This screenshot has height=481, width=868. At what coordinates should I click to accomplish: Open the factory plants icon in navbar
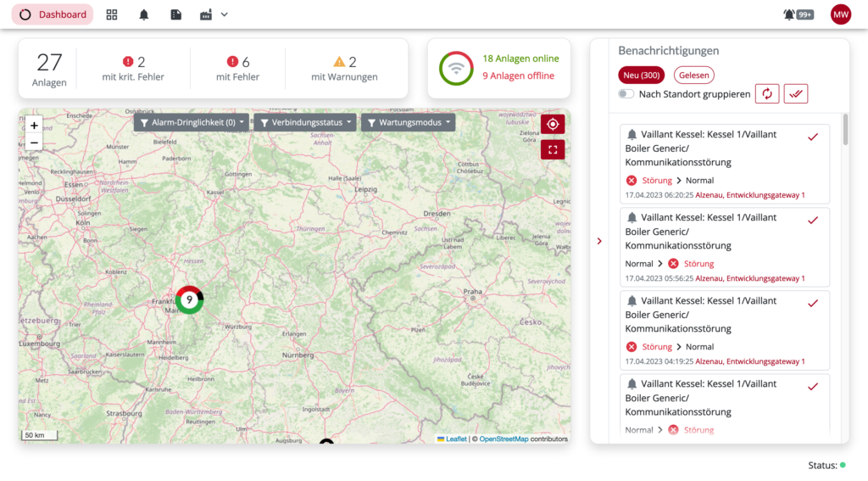(x=206, y=14)
